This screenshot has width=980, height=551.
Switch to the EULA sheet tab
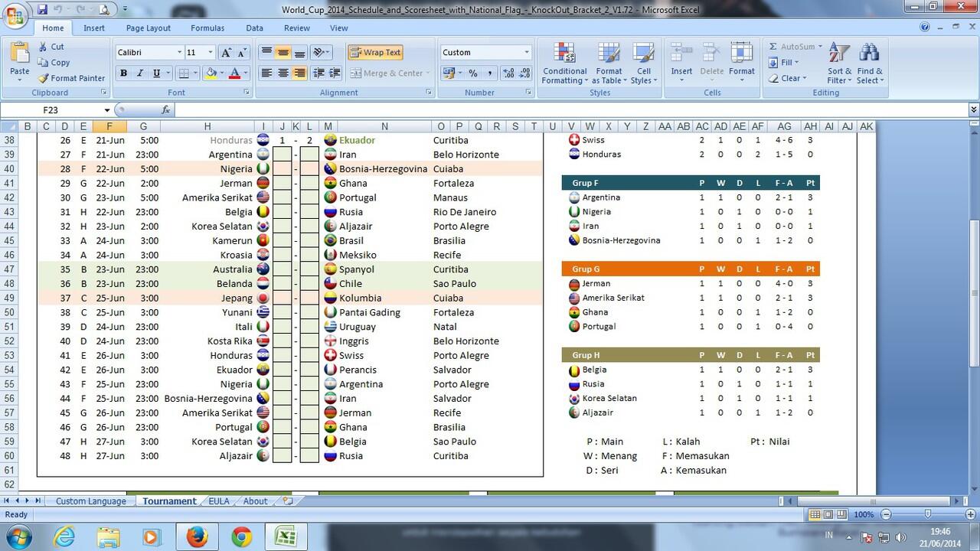219,501
